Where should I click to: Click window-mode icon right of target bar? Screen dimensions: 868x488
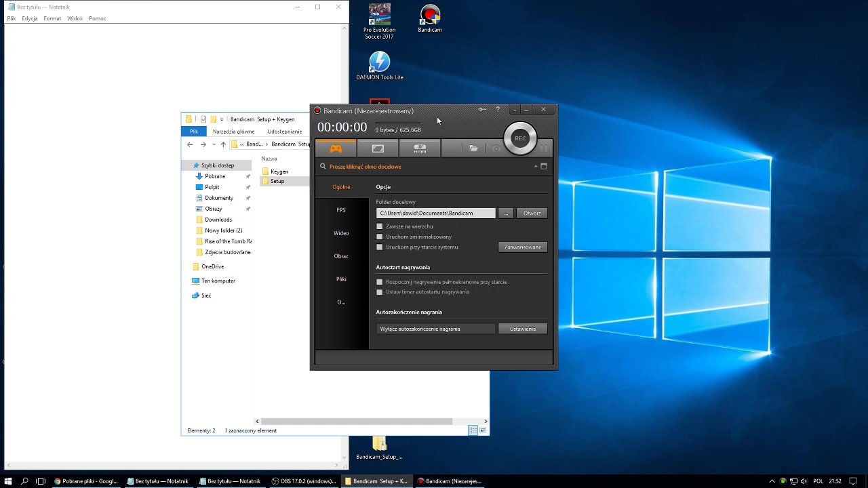pos(543,166)
